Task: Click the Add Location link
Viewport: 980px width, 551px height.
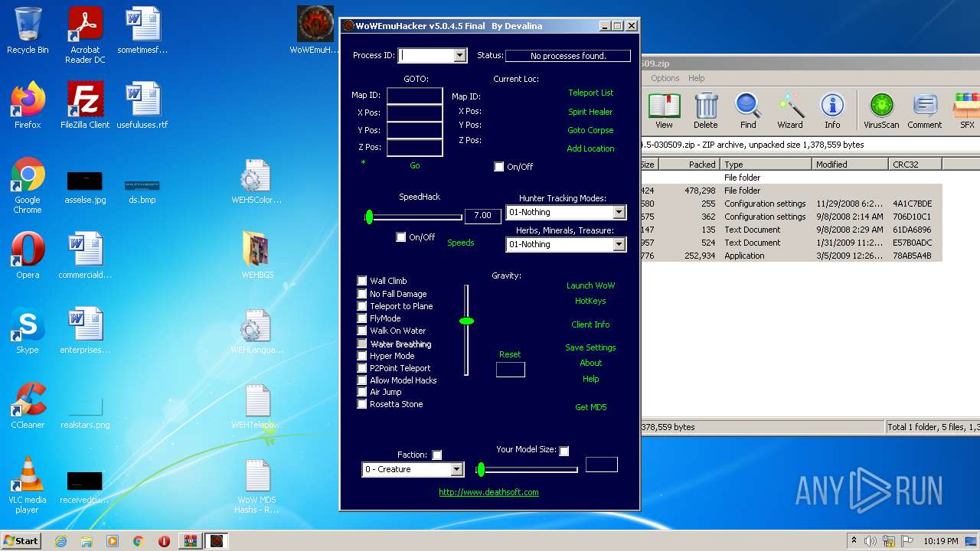Action: pos(590,148)
